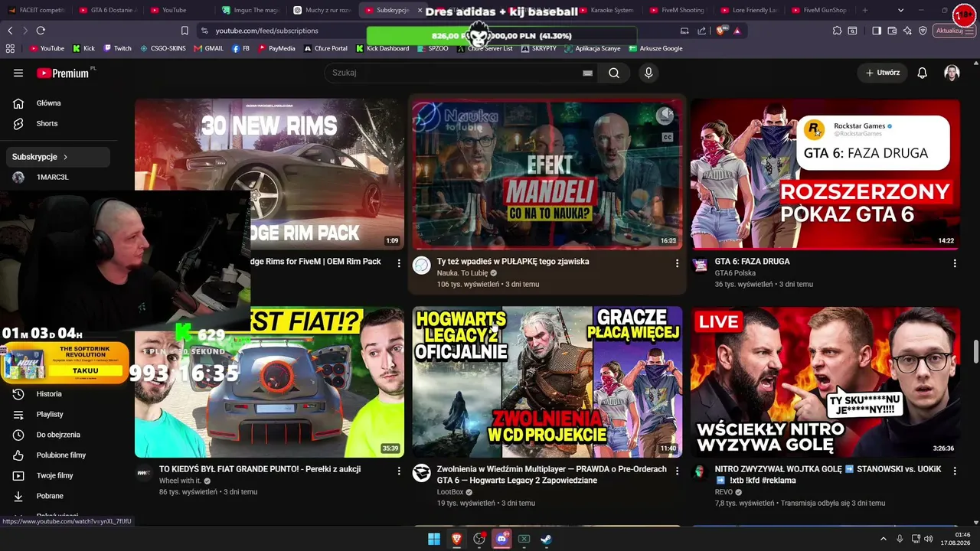The image size is (980, 551).
Task: Open the YouTube notifications bell
Action: tap(923, 73)
